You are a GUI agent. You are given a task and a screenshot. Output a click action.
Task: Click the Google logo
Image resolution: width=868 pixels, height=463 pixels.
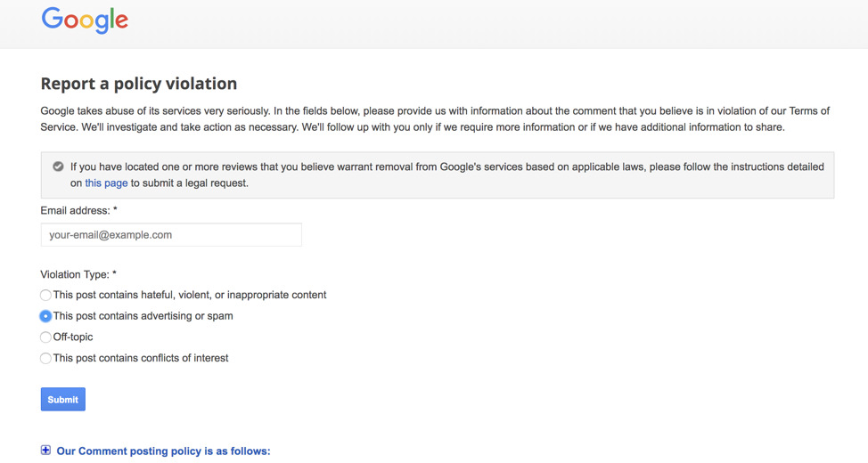pos(85,20)
